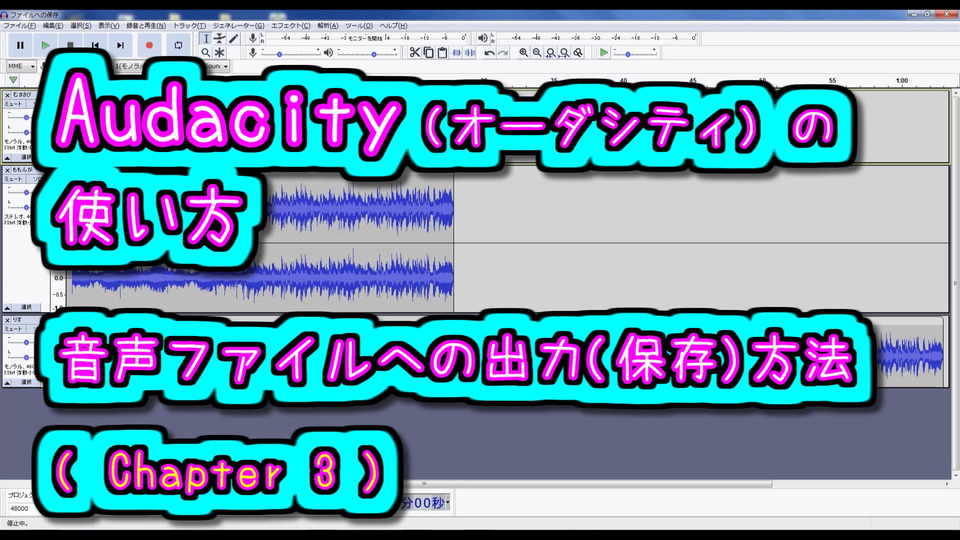
Task: Open the トラック(T) menu
Action: 189,26
